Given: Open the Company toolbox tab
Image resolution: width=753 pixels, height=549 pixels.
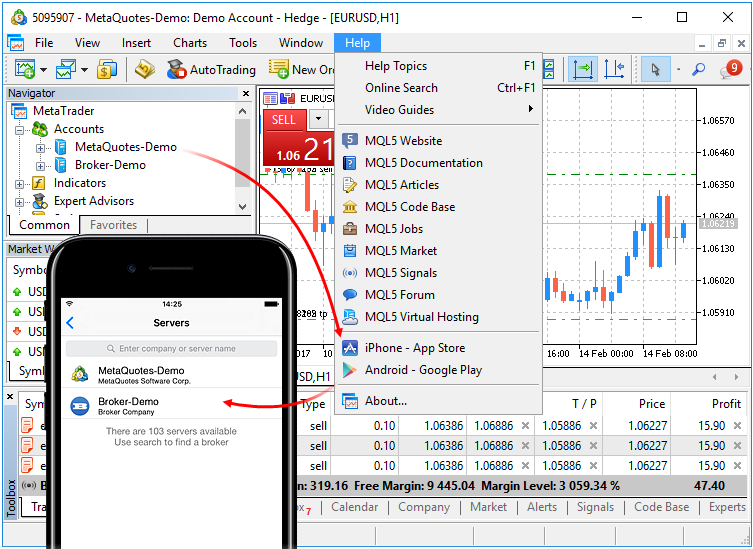Looking at the screenshot, I should tap(424, 507).
